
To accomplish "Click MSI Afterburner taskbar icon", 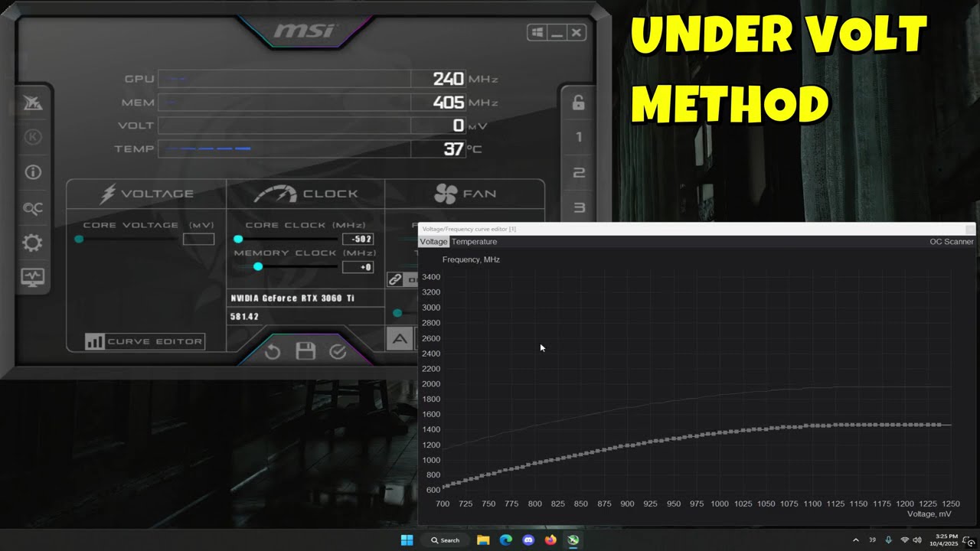I will [x=573, y=540].
